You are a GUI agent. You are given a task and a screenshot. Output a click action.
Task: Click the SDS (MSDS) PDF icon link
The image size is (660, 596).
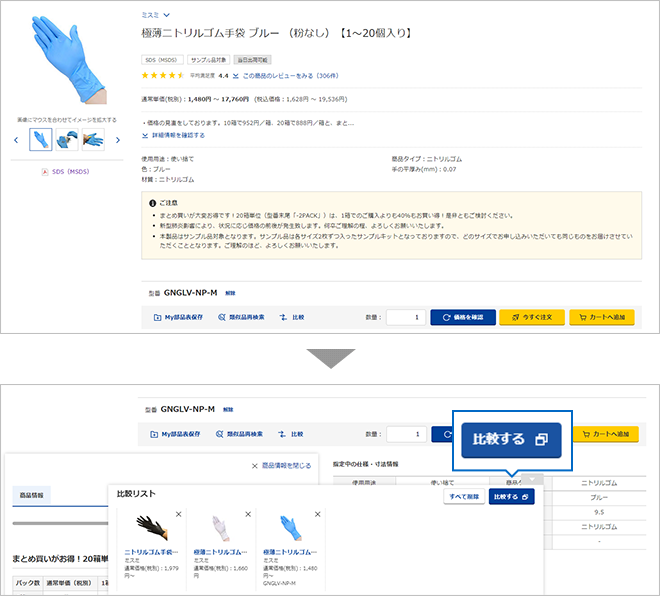click(46, 171)
